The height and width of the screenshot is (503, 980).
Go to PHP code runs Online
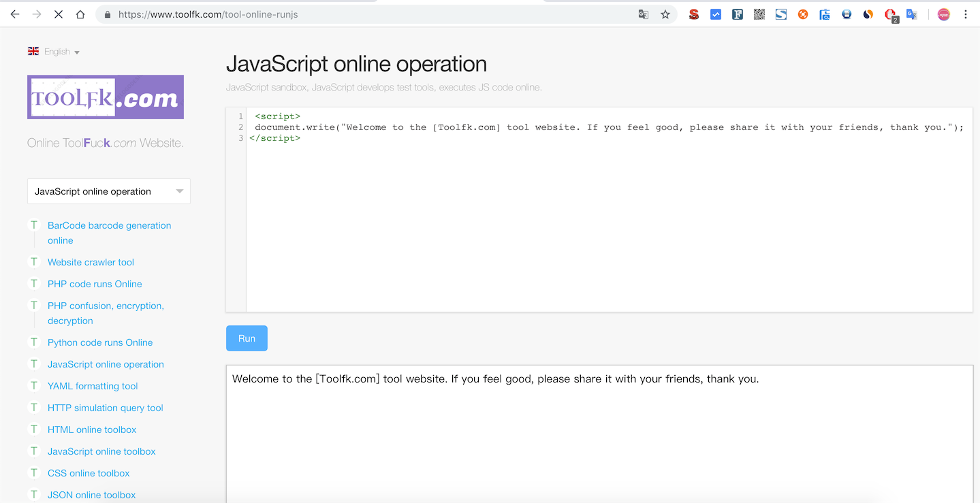click(95, 284)
